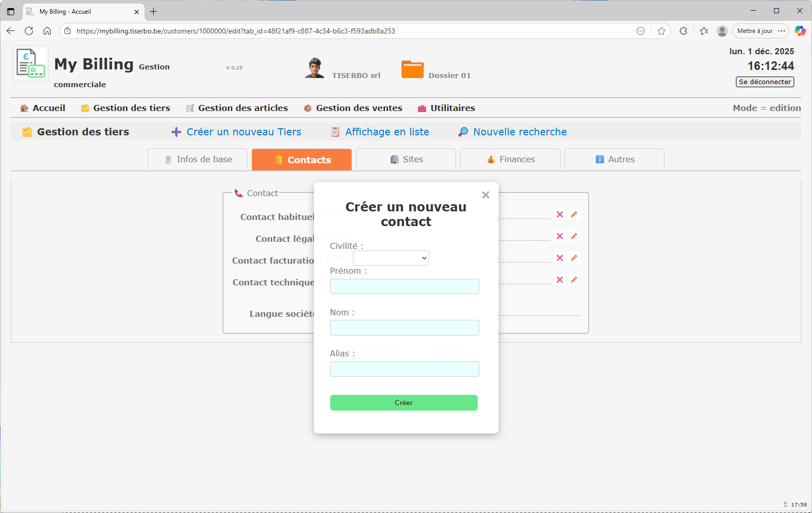The width and height of the screenshot is (812, 513).
Task: Switch to the Finances tab
Action: click(x=509, y=159)
